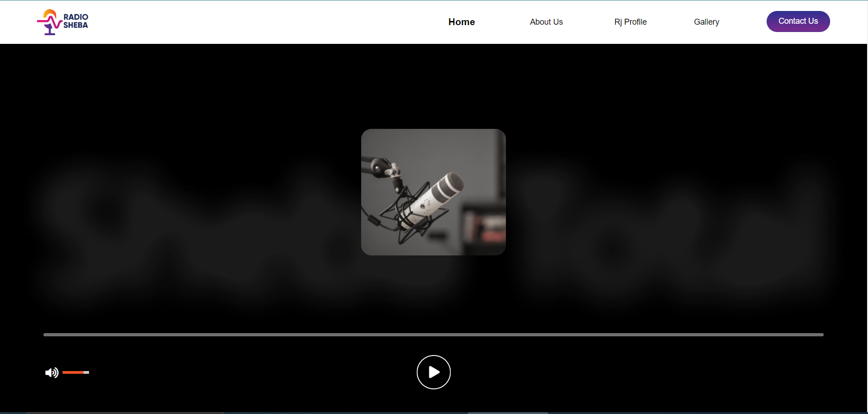Click the Radio Sheba microphone logo graphic

49,22
